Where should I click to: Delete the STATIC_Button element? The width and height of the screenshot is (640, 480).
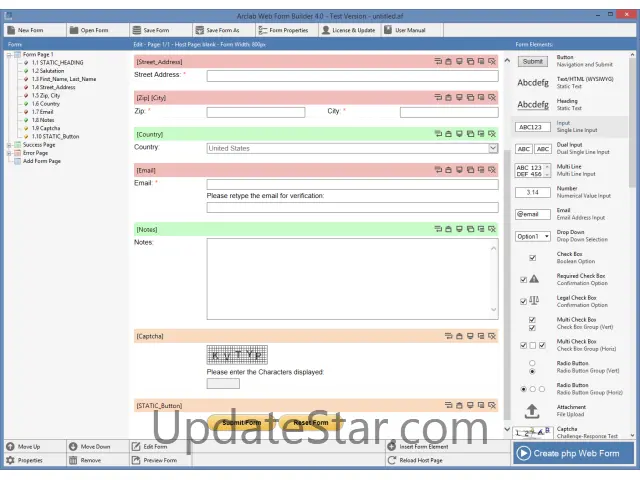click(492, 405)
